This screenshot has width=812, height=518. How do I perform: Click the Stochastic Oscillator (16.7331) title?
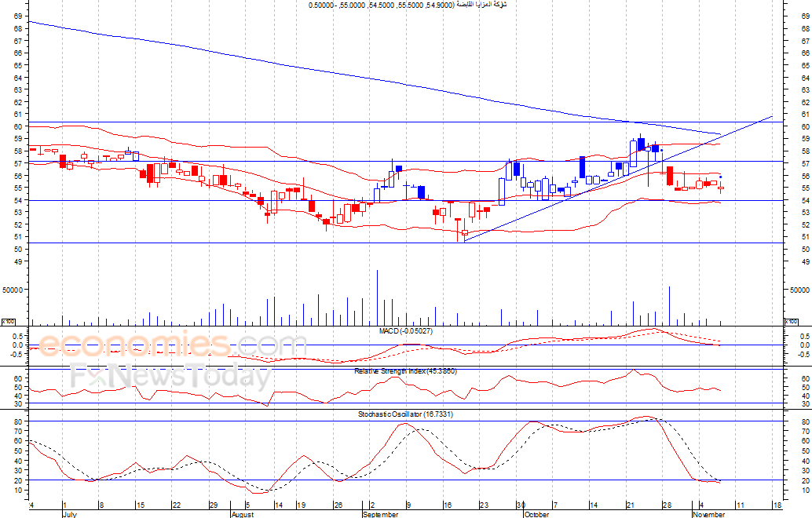click(x=405, y=414)
